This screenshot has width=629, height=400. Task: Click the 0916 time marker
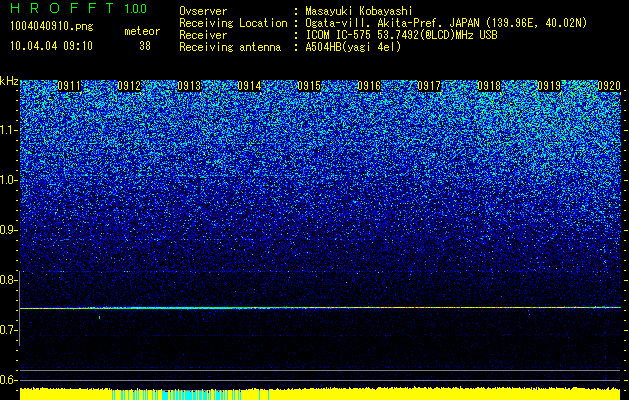(x=369, y=86)
